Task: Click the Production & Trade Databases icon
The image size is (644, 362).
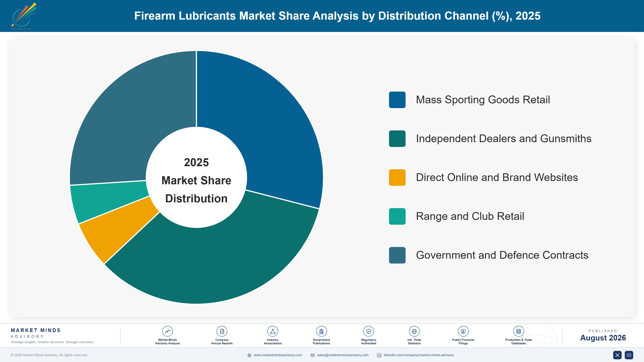Action: click(x=518, y=331)
